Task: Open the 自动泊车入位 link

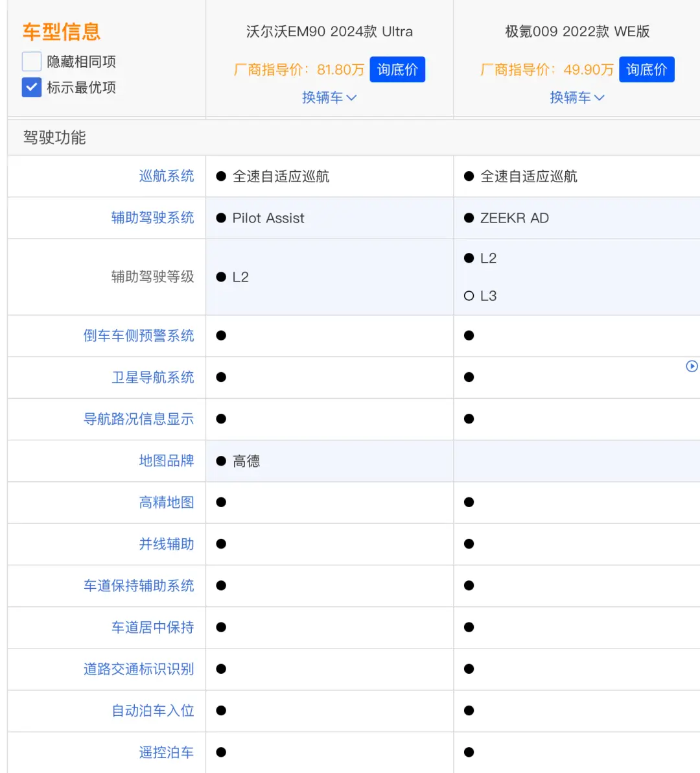Action: coord(153,710)
